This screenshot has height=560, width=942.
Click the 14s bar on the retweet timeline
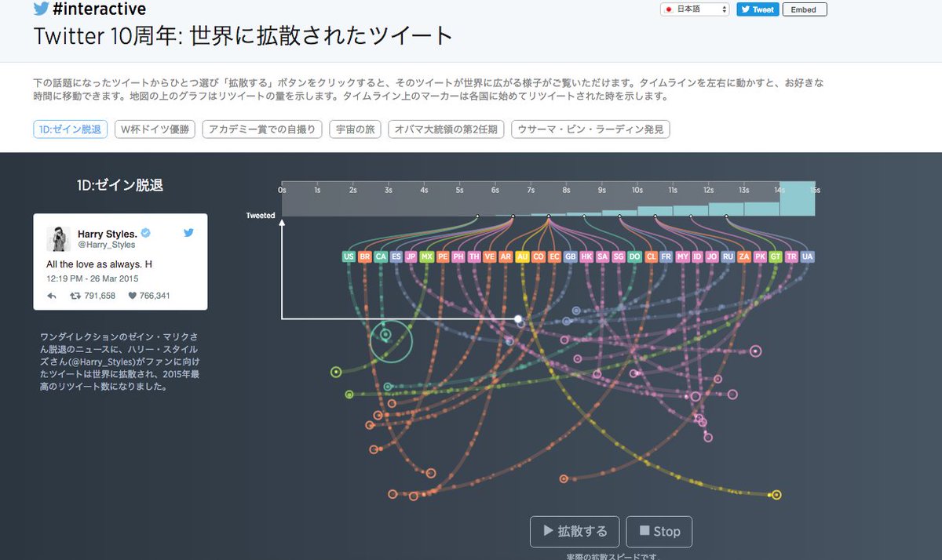(798, 199)
